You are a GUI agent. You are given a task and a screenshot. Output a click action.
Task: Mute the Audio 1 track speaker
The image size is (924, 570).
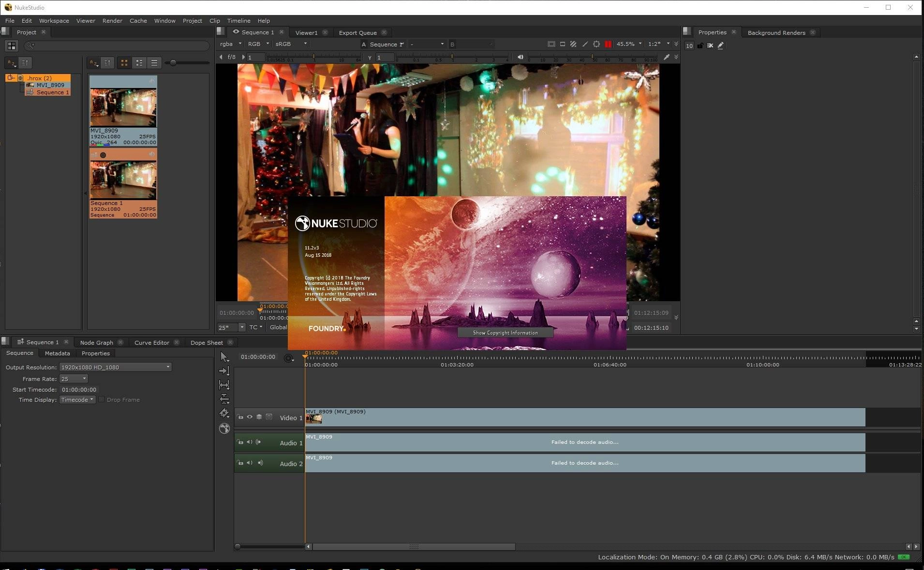point(249,442)
